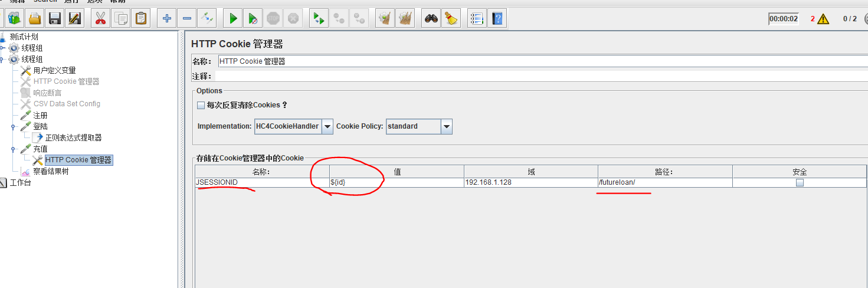Click the Help question mark icon
Screen dimensions: 868x288
point(497,18)
